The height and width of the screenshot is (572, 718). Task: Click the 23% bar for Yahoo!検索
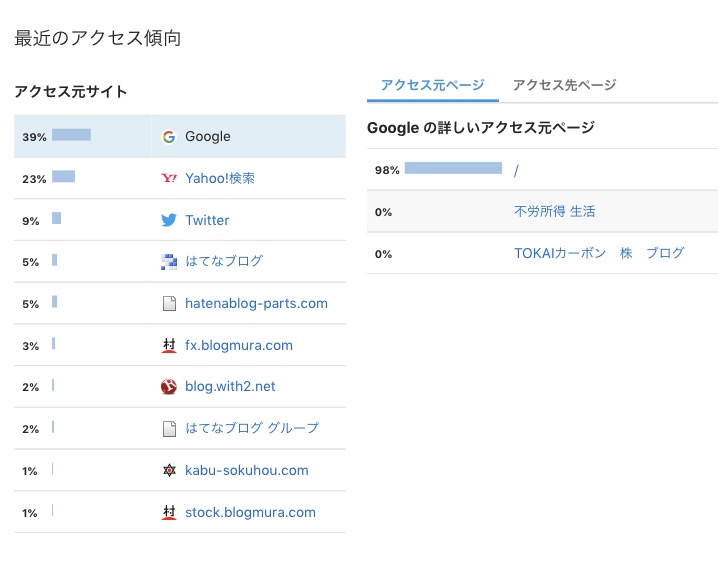(63, 176)
